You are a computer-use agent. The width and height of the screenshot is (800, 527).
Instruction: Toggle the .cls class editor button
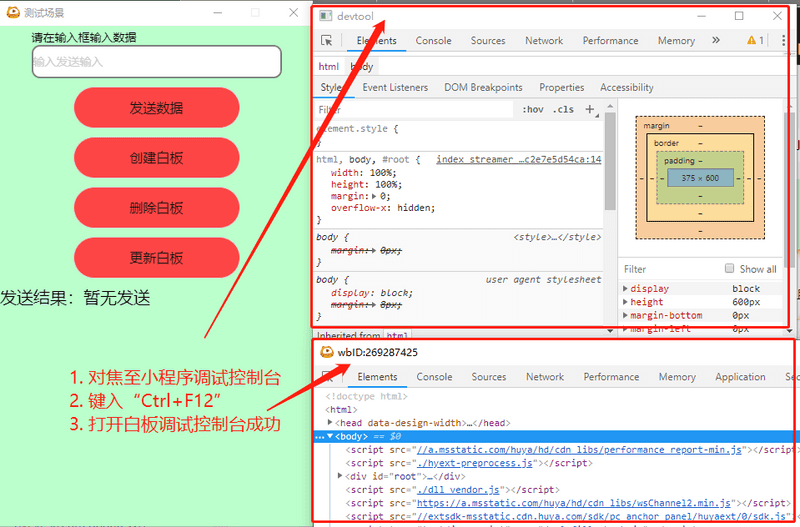coord(564,109)
